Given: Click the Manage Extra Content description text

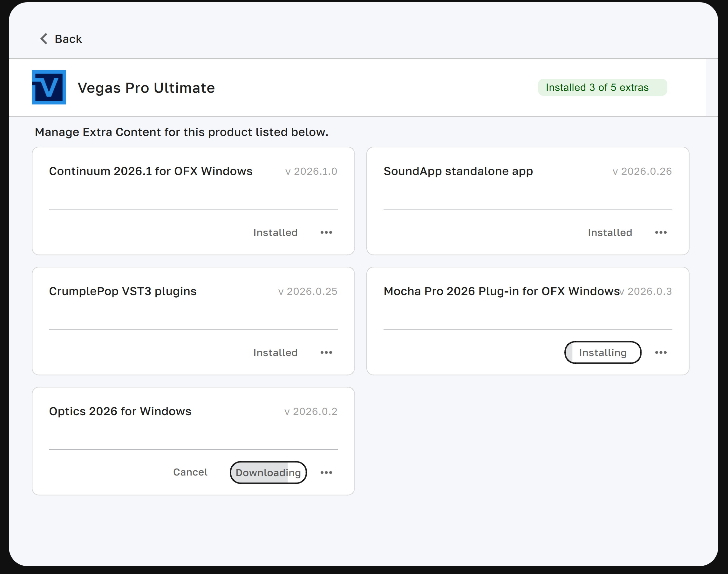Looking at the screenshot, I should tap(181, 132).
